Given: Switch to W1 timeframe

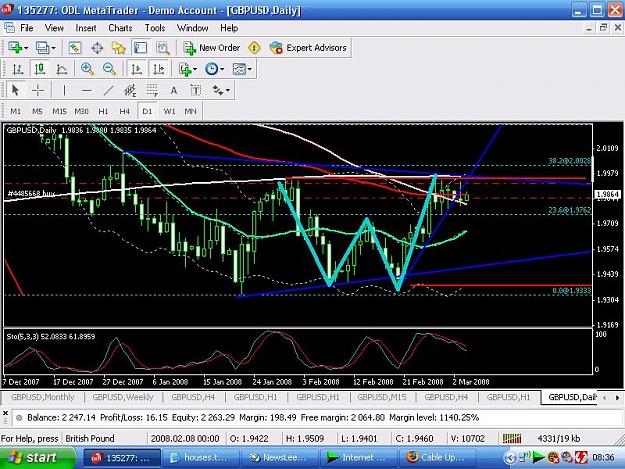Looking at the screenshot, I should tap(169, 111).
